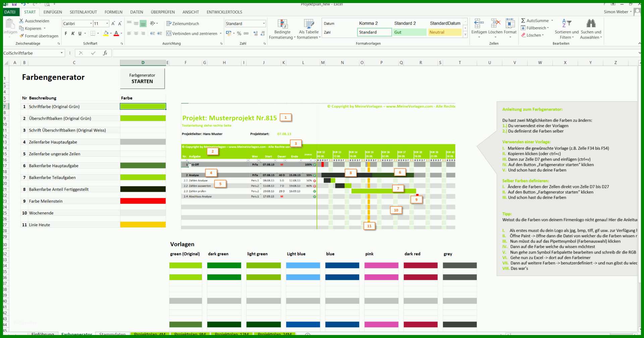The image size is (644, 338).
Task: Click the Format übertragen paintbrush icon
Action: (x=21, y=36)
